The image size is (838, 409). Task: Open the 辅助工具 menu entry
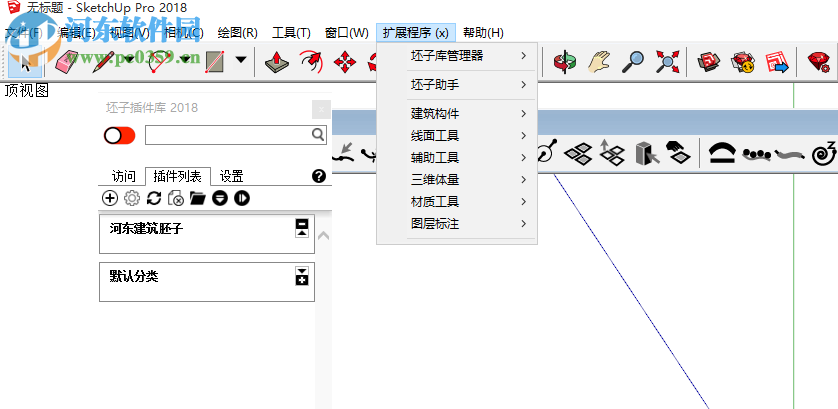point(457,158)
